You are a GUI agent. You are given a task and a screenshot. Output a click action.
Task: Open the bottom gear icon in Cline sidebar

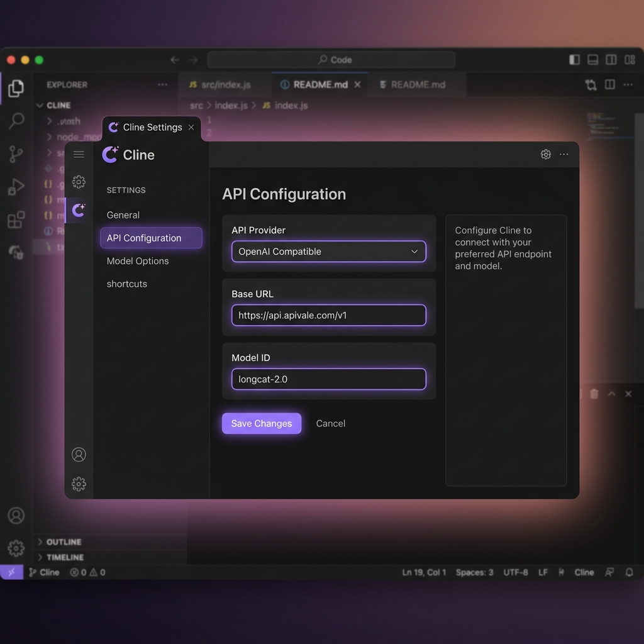[79, 484]
